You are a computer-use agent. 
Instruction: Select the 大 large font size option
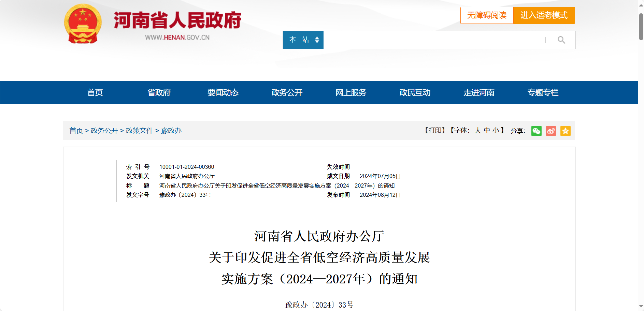point(477,130)
